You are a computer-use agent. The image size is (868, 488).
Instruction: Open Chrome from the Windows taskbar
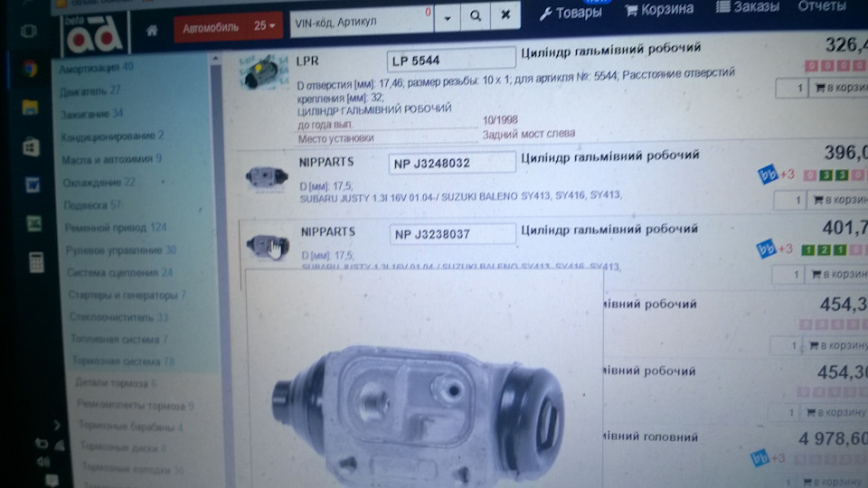(31, 70)
